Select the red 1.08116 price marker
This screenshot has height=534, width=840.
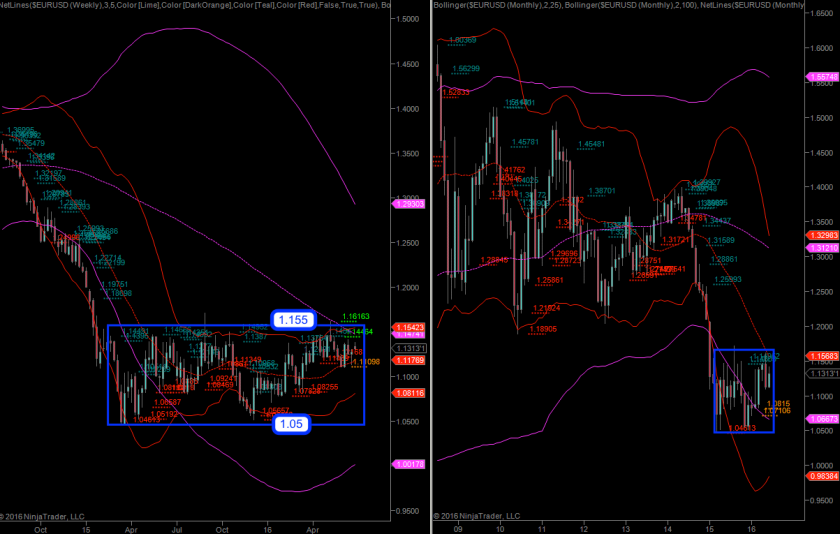pos(409,393)
